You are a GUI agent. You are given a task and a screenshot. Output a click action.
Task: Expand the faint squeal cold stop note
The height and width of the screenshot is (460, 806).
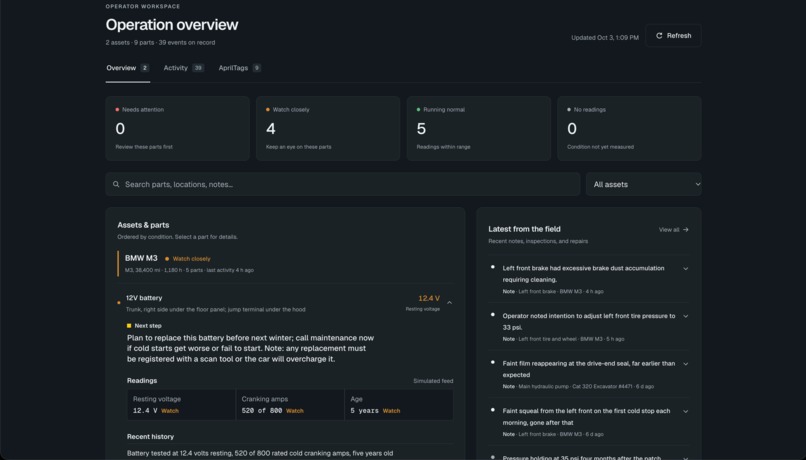686,412
